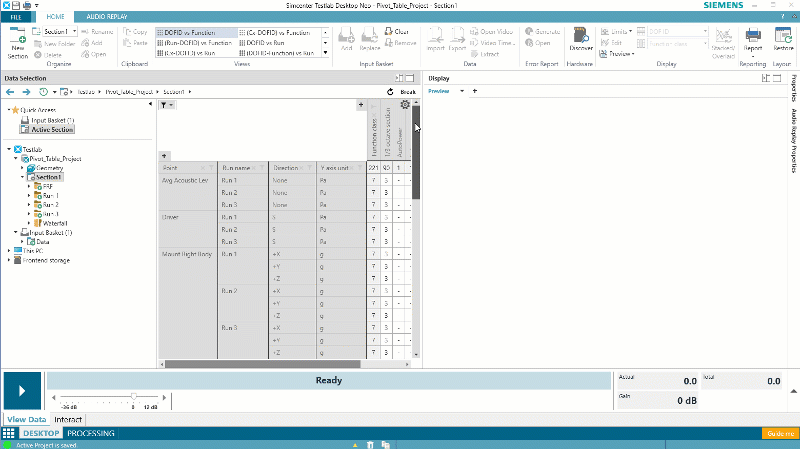Select Active Section in Quick Access
Screen dimensions: 800x449
click(x=51, y=129)
